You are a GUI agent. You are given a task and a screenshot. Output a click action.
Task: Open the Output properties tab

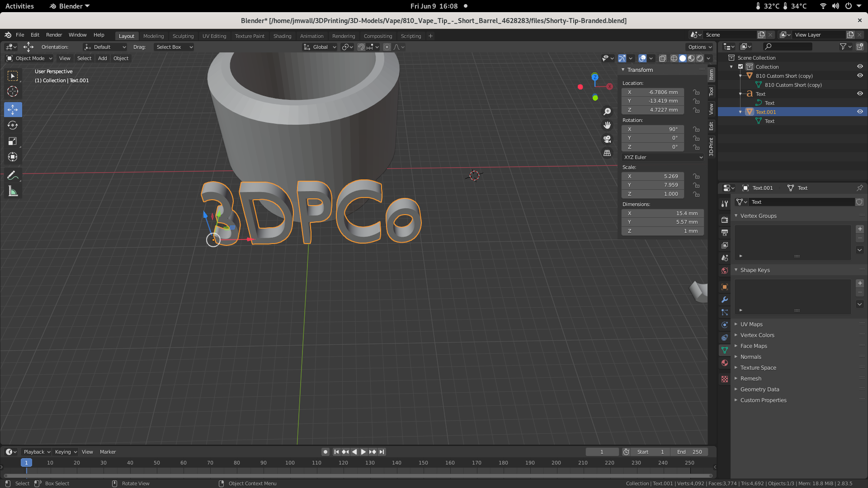(x=725, y=232)
